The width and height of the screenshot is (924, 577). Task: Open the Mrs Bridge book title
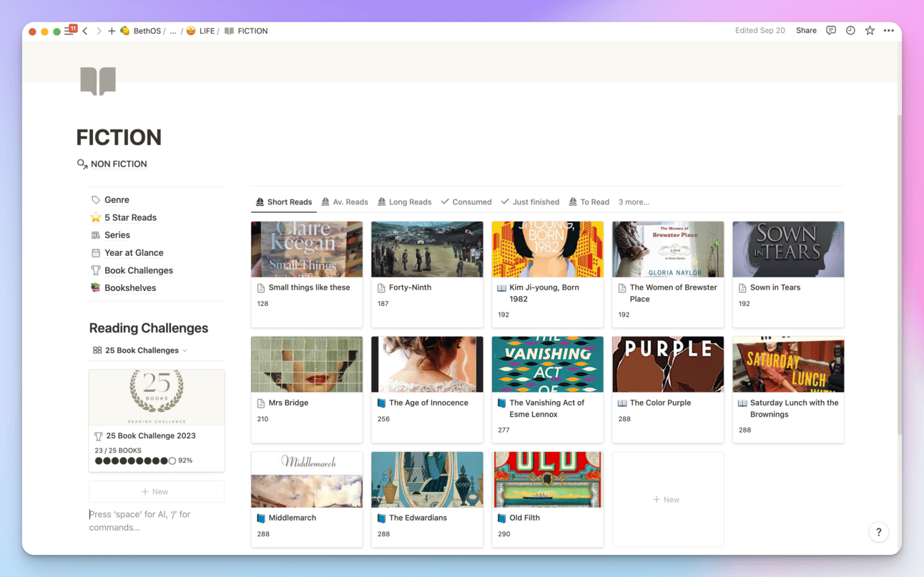coord(288,403)
